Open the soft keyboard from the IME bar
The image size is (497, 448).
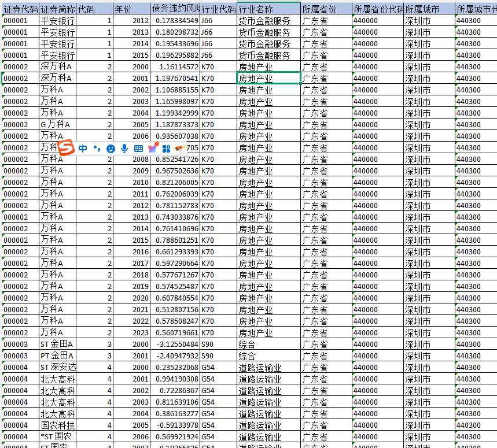(138, 149)
